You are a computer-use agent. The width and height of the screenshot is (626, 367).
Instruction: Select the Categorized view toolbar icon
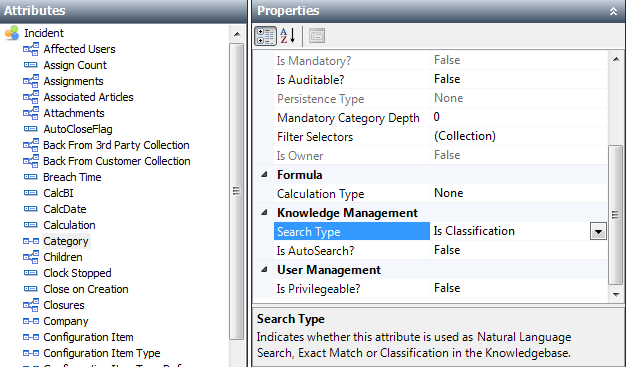point(265,36)
